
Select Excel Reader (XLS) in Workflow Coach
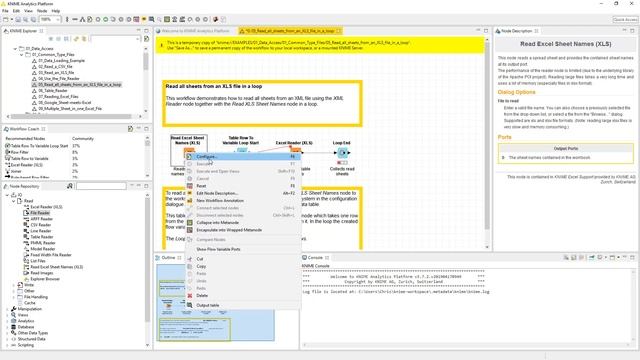24,165
